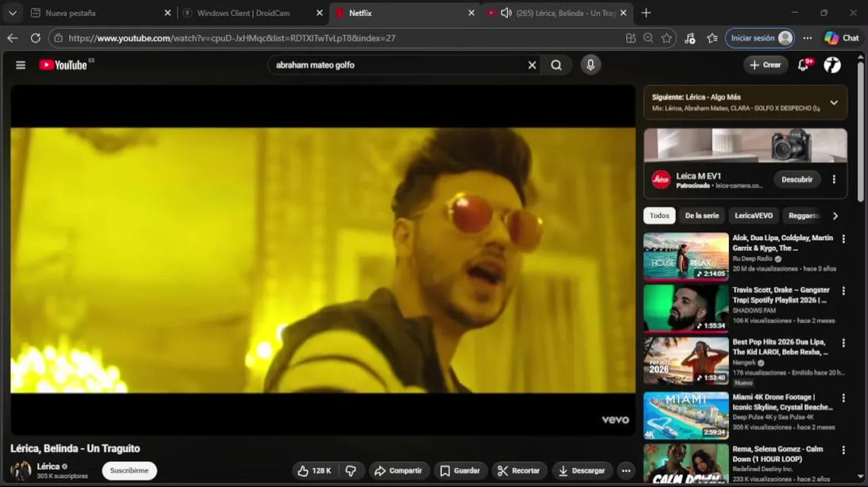Screen dimensions: 868x487
Task: Open more actions ellipsis beside Descargar
Action: point(626,471)
